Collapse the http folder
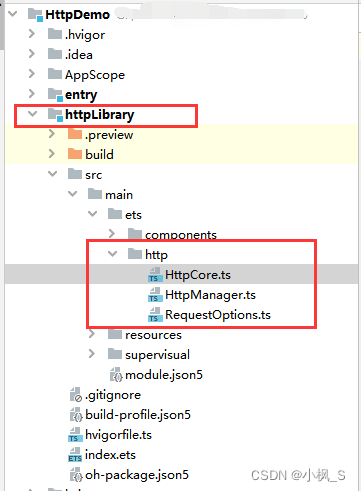Screen dimensions: 361x491 click(x=112, y=254)
